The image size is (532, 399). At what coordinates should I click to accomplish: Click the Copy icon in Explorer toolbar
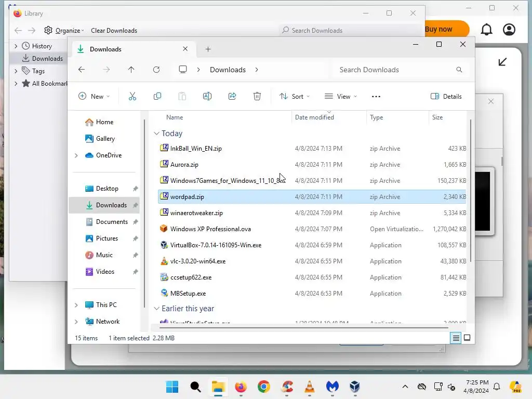[x=157, y=96]
